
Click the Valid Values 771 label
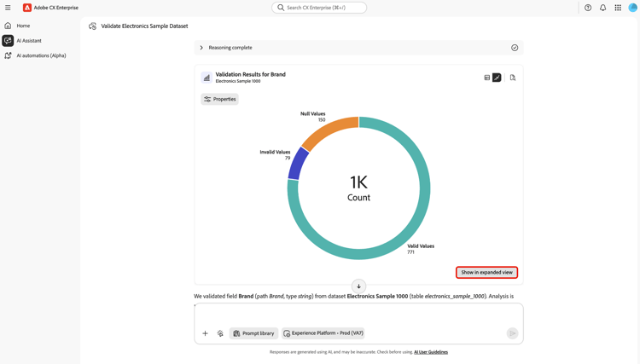(421, 249)
